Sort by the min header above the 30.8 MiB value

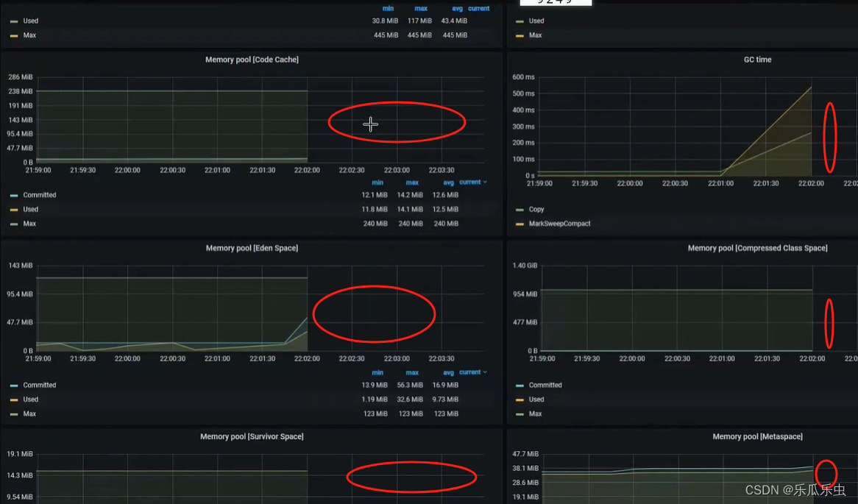(388, 8)
